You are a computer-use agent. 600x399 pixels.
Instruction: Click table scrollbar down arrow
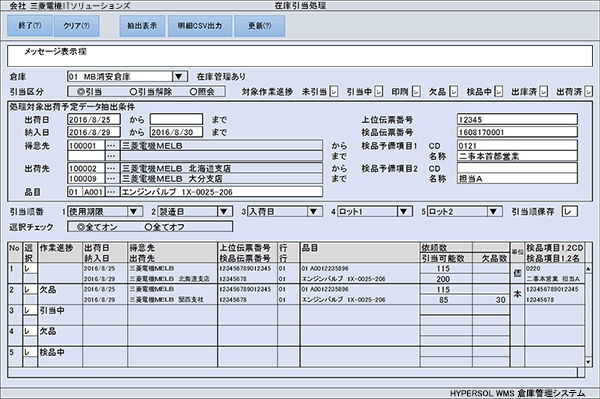(589, 362)
